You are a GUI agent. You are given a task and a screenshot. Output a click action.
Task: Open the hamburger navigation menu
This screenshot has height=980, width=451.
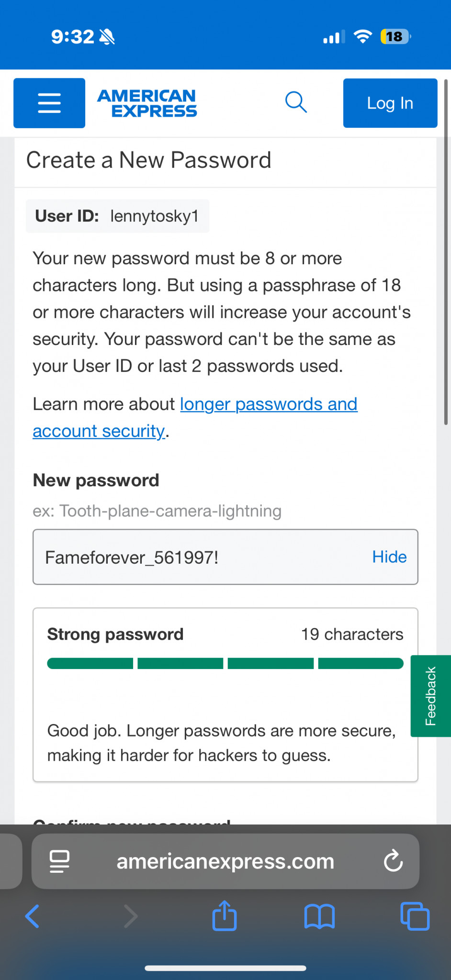[x=49, y=103]
